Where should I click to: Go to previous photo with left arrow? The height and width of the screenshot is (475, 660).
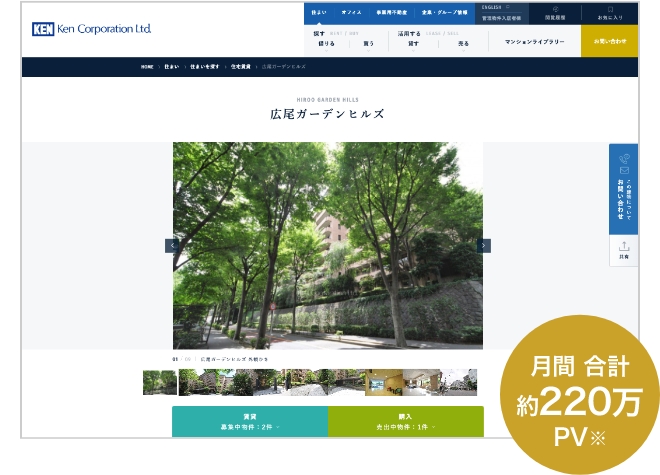[x=172, y=245]
